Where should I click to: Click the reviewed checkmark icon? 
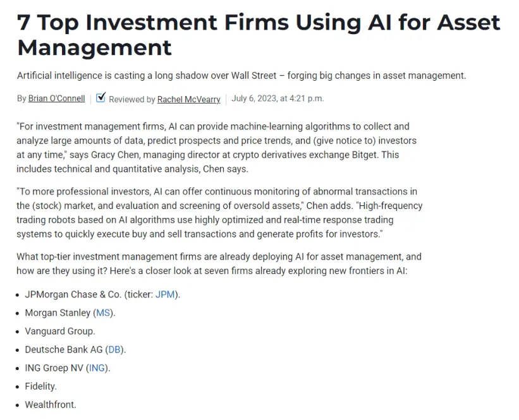pyautogui.click(x=101, y=97)
